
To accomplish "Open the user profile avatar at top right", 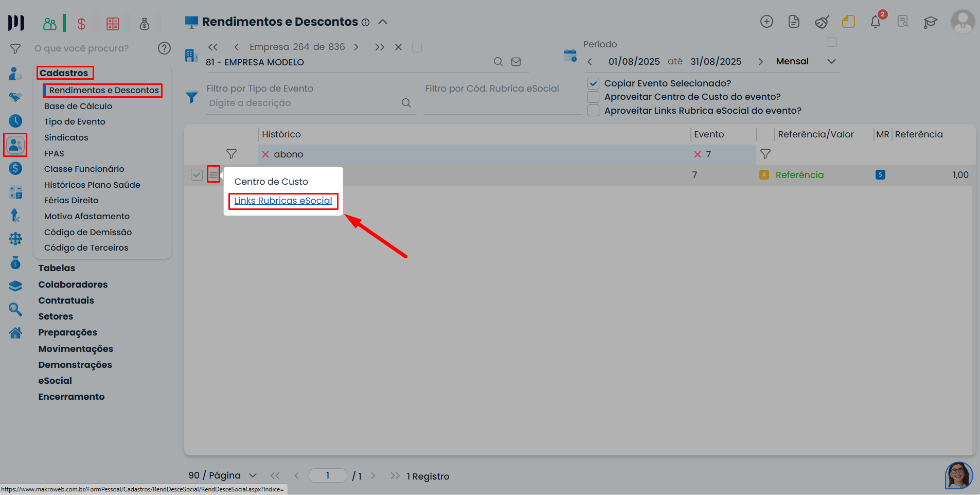I will click(963, 22).
